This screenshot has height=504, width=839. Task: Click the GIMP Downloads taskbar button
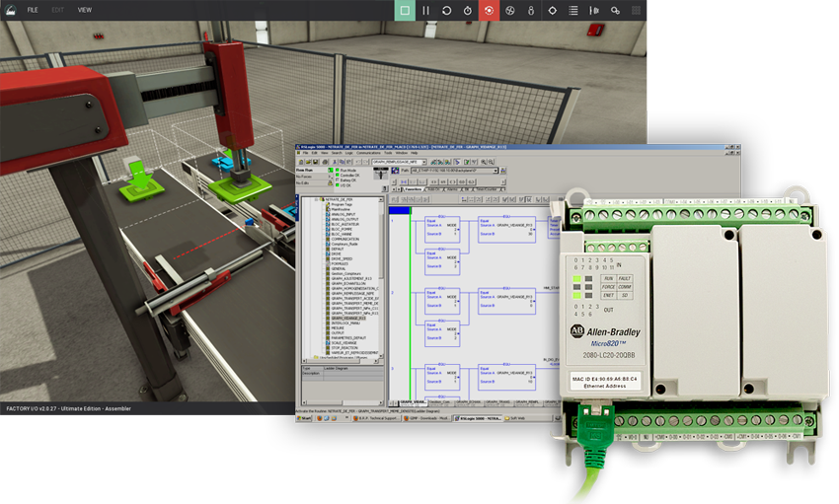(427, 418)
